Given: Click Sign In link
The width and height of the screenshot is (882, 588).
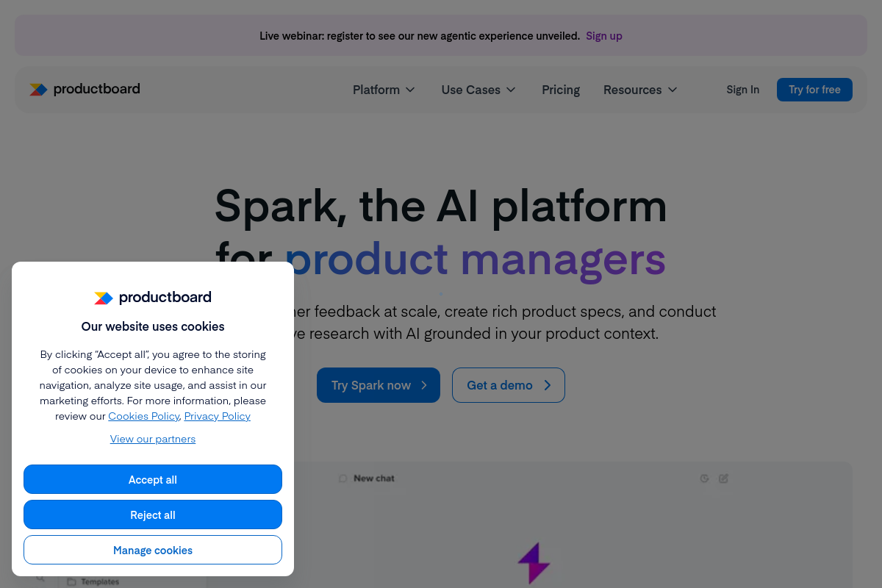Looking at the screenshot, I should (742, 90).
